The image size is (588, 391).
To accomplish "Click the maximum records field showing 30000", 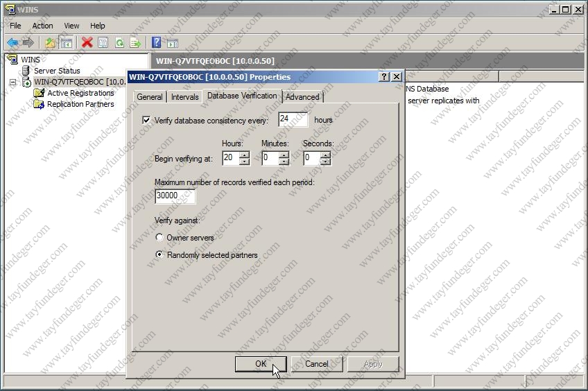I will [x=175, y=195].
